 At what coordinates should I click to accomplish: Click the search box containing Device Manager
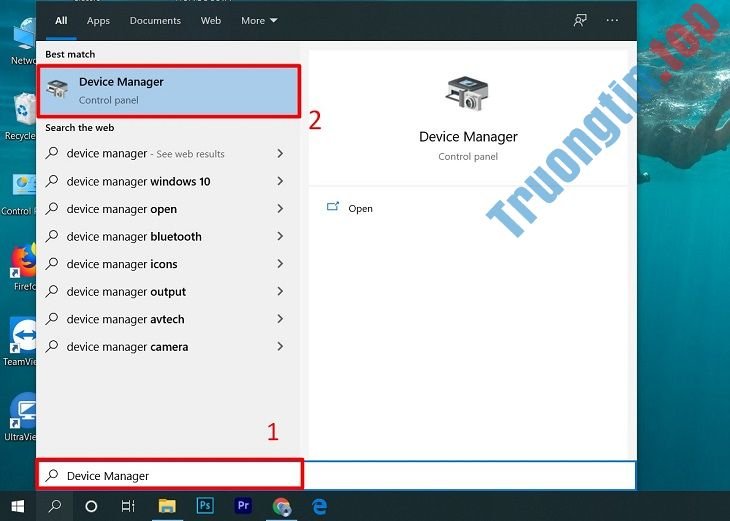170,476
